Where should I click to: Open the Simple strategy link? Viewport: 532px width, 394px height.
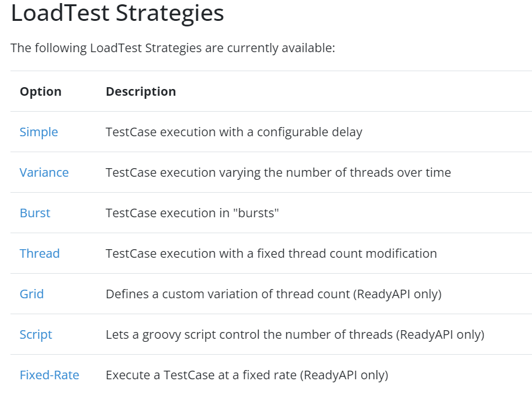[x=39, y=132]
